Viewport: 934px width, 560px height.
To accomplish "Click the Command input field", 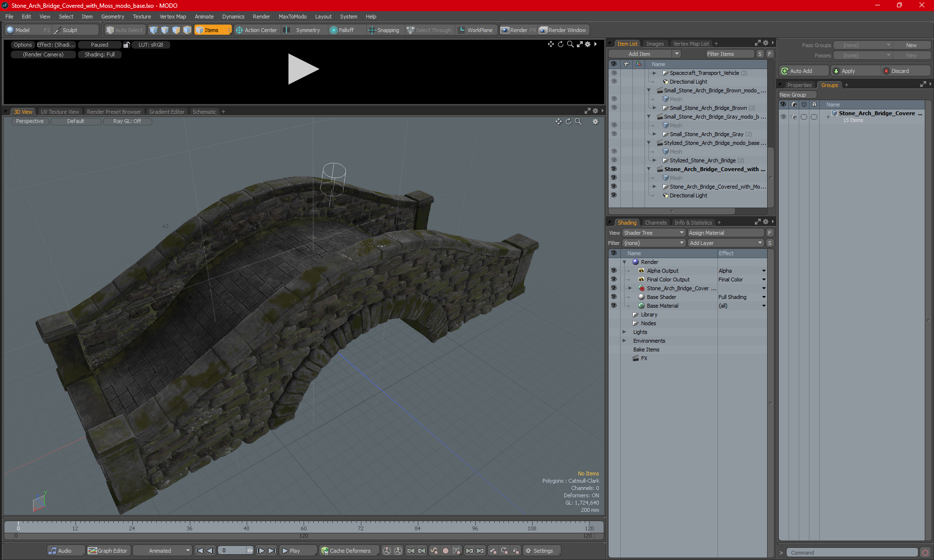I will coord(851,553).
